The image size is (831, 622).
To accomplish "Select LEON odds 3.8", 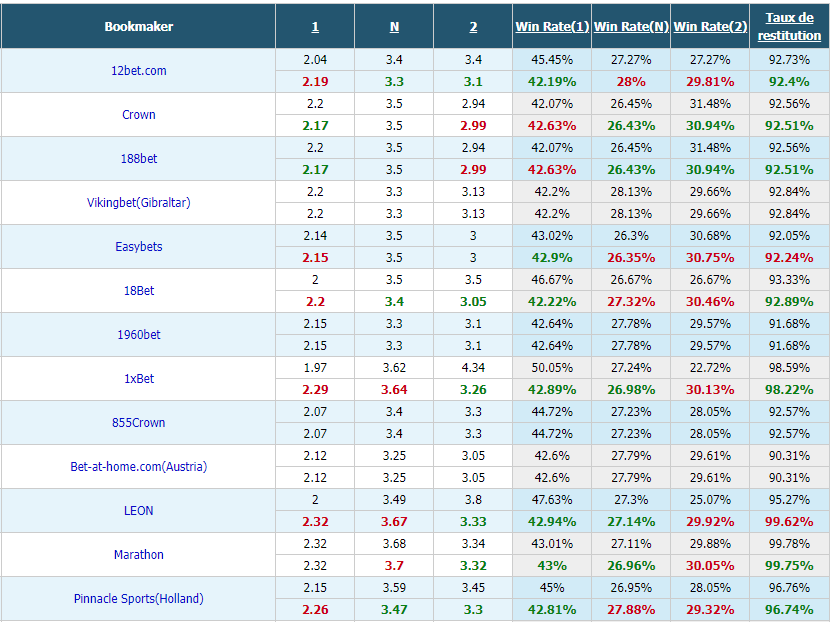I will point(473,500).
